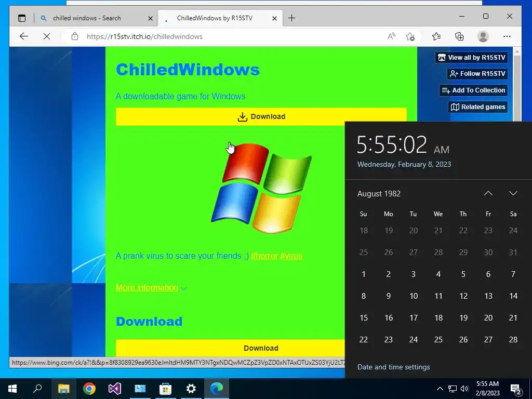Open the #virus tag link
This screenshot has width=532, height=399.
click(x=291, y=256)
